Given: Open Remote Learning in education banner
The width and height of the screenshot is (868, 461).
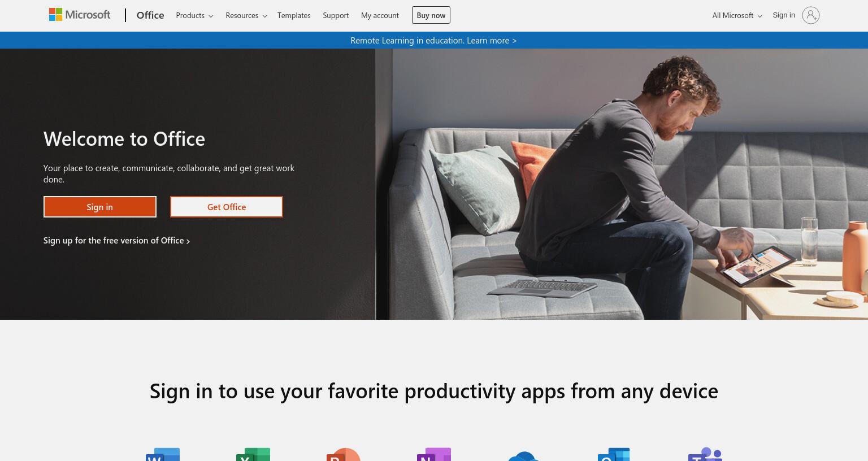Looking at the screenshot, I should click(x=433, y=40).
